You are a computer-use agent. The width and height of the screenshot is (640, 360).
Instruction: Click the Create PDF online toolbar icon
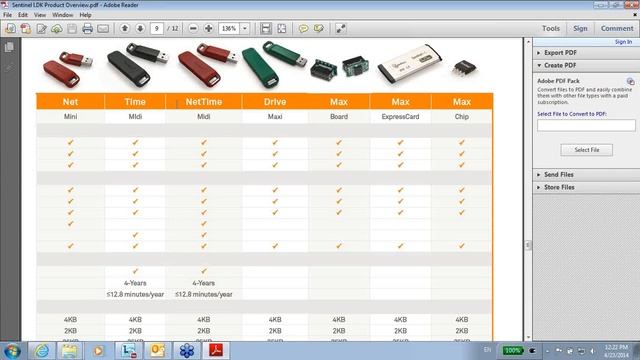point(26,29)
